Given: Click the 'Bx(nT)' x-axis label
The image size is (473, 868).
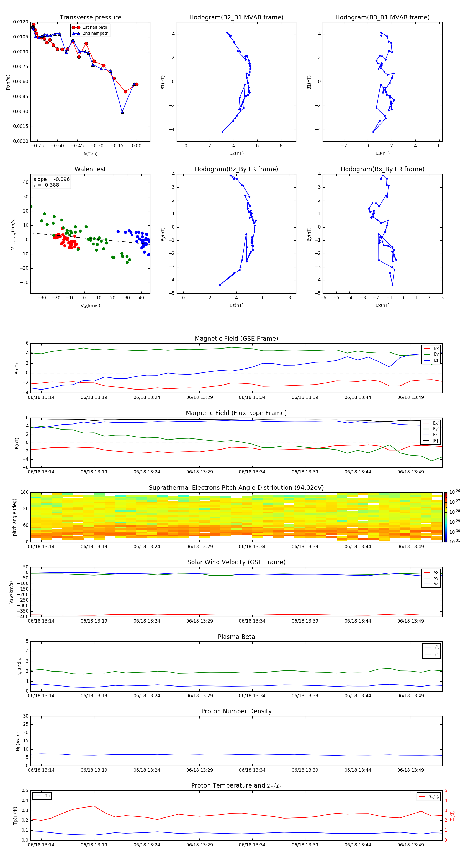Looking at the screenshot, I should 382,305.
